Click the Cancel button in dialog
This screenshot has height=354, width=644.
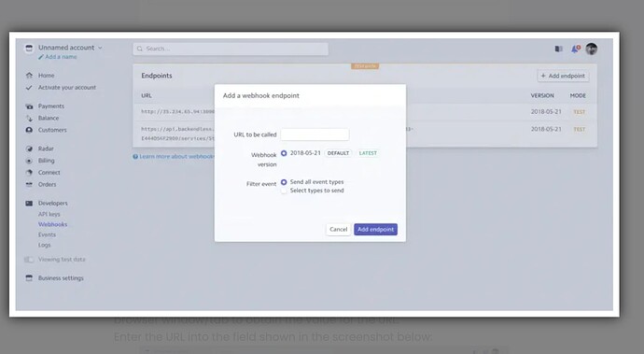tap(339, 230)
